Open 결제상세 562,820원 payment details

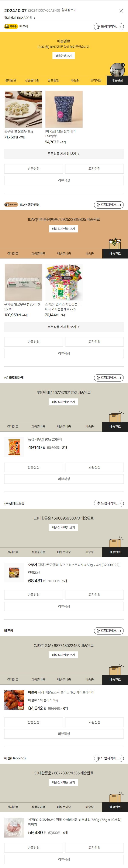click(x=20, y=18)
